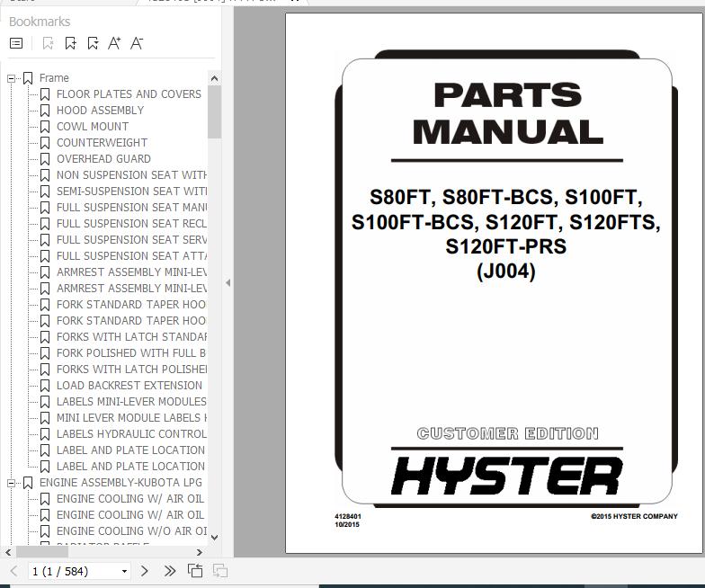Click the previous view icon
705x588 pixels.
195,571
